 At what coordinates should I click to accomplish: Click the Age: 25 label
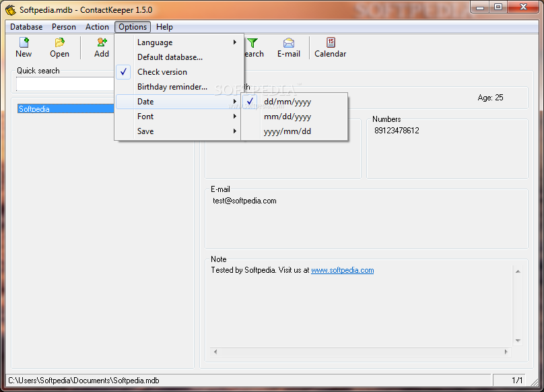tap(490, 98)
